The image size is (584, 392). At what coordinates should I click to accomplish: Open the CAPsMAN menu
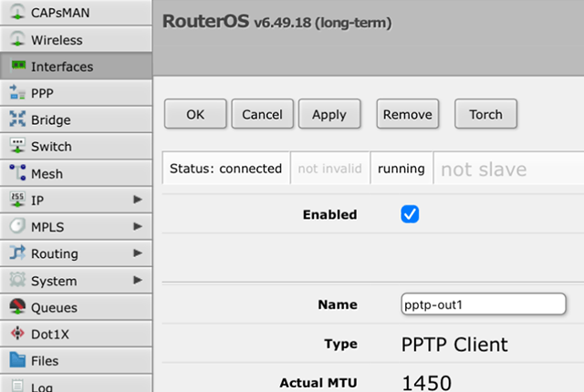(x=76, y=12)
